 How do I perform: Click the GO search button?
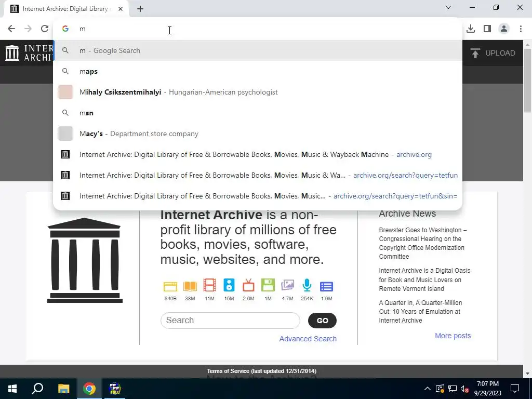(322, 320)
